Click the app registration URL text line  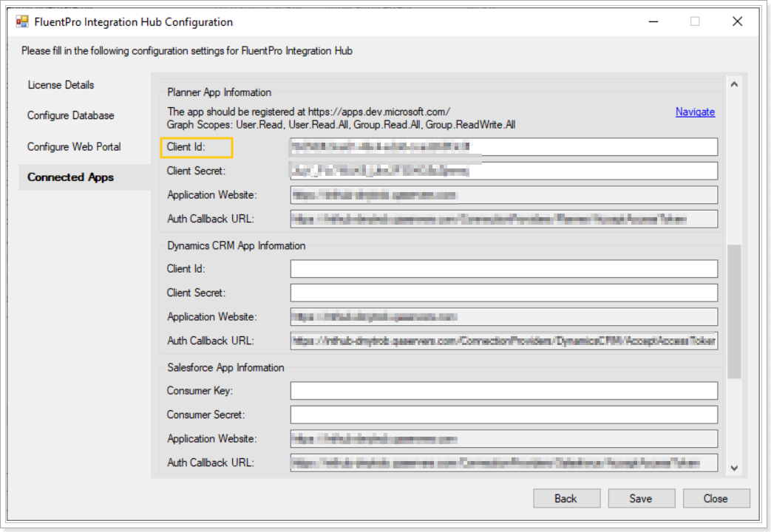308,112
